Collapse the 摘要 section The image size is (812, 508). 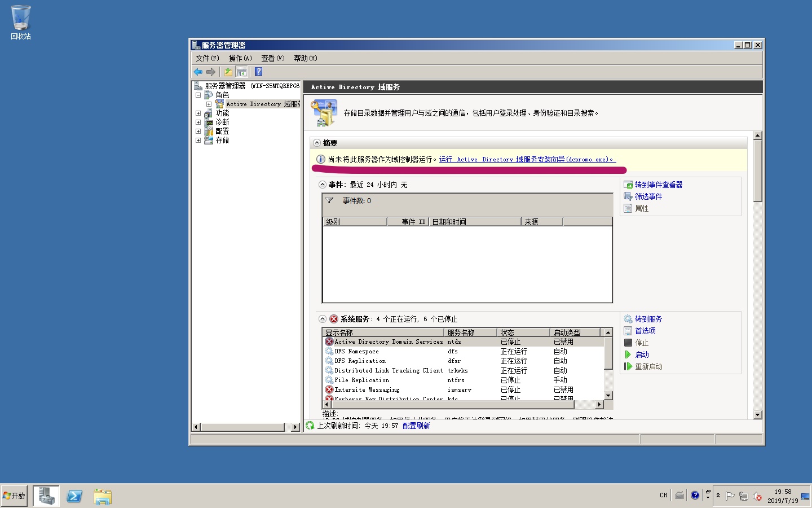point(317,143)
